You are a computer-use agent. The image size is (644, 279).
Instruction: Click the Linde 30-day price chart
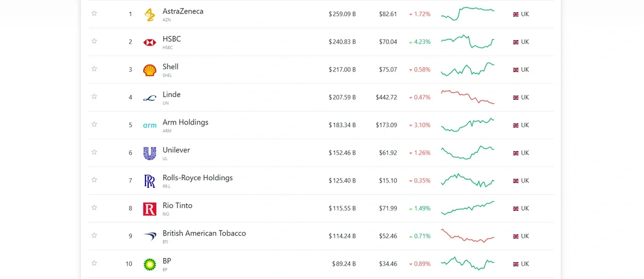467,97
